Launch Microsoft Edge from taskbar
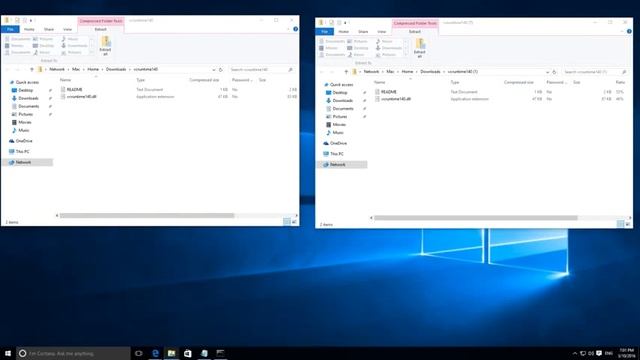This screenshot has width=640, height=360. [155, 353]
